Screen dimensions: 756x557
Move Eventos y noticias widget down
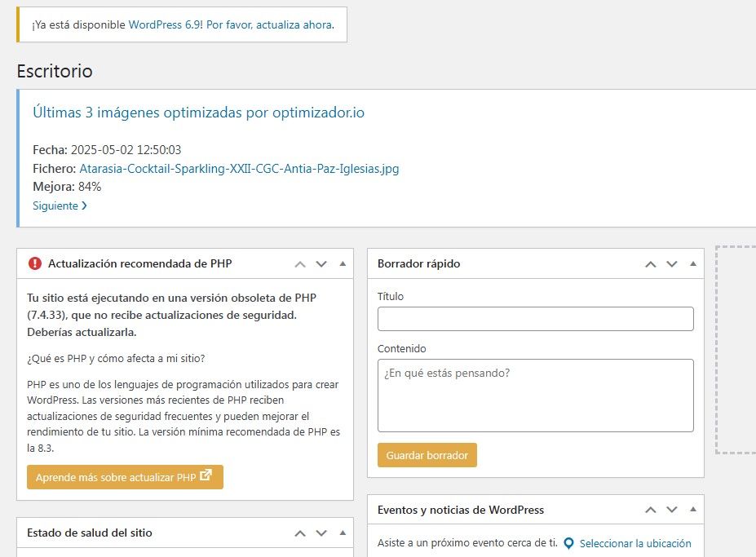(x=672, y=510)
